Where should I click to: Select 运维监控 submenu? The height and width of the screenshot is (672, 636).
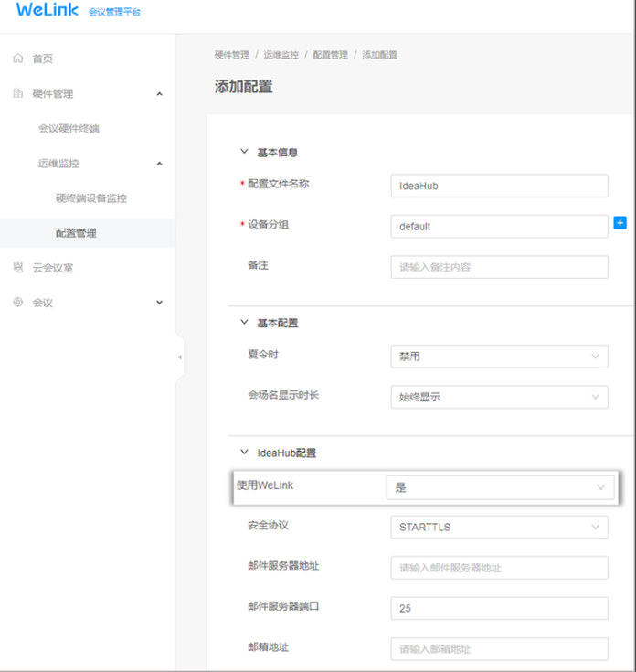tap(58, 164)
